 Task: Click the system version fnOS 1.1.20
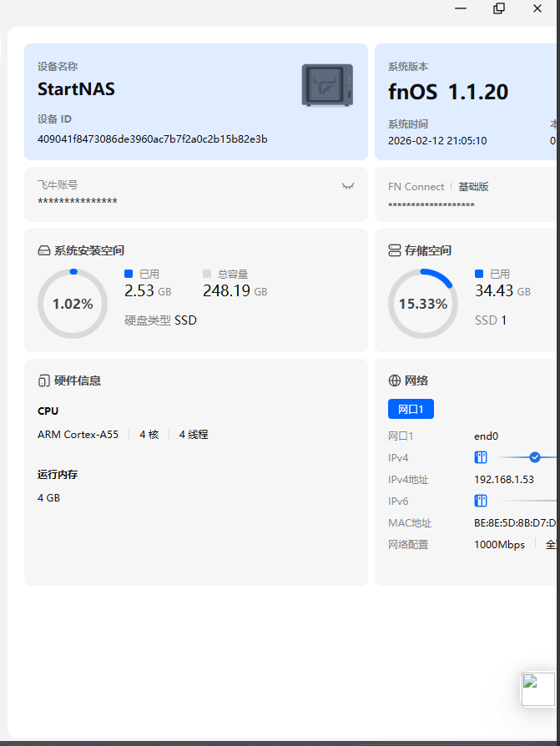[448, 92]
